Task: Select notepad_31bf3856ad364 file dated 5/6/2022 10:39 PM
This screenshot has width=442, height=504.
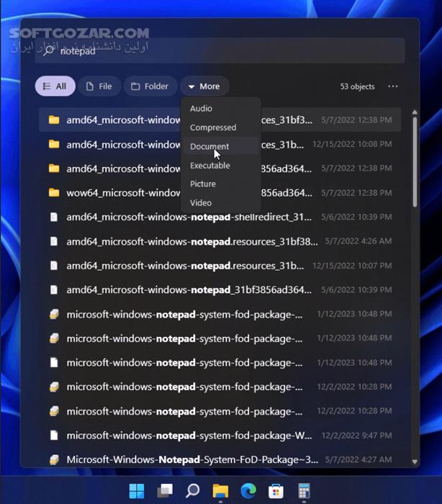Action: click(220, 289)
